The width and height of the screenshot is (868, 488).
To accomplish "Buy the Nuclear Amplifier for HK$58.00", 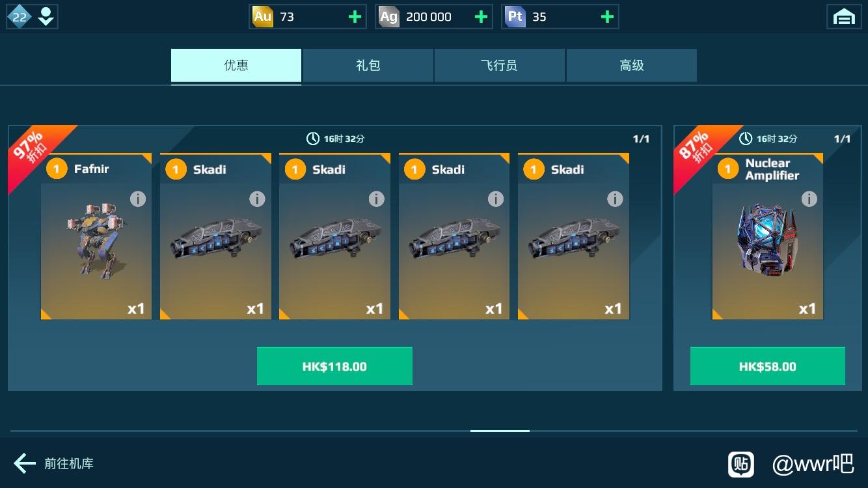I will (x=768, y=366).
